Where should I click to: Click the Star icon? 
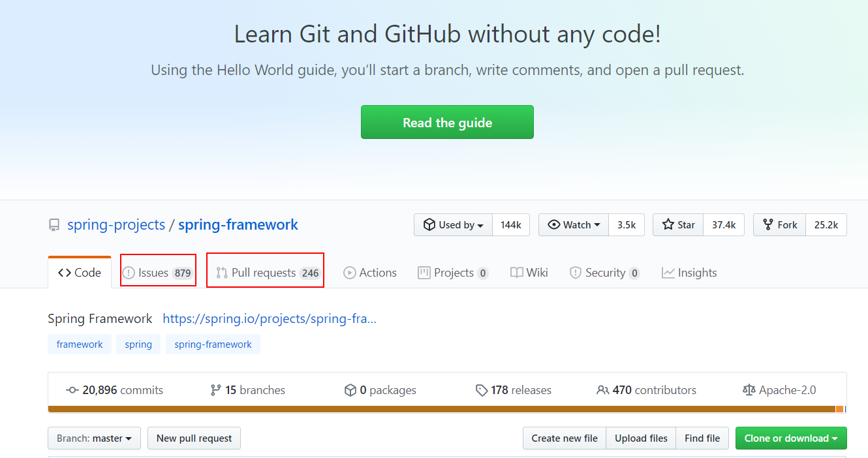(668, 224)
